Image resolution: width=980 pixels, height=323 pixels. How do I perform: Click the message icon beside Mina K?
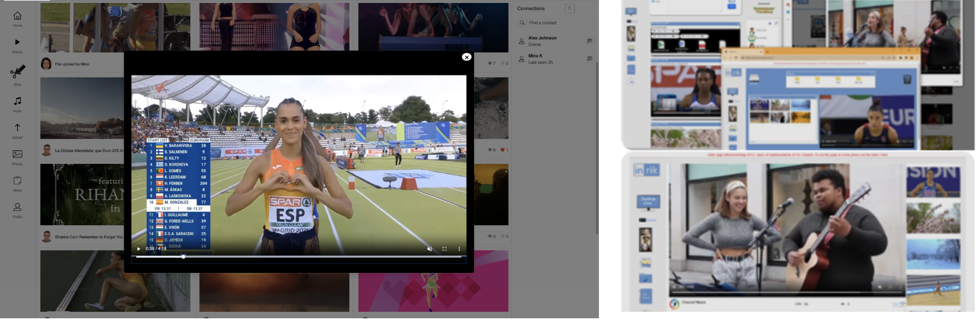pyautogui.click(x=590, y=58)
